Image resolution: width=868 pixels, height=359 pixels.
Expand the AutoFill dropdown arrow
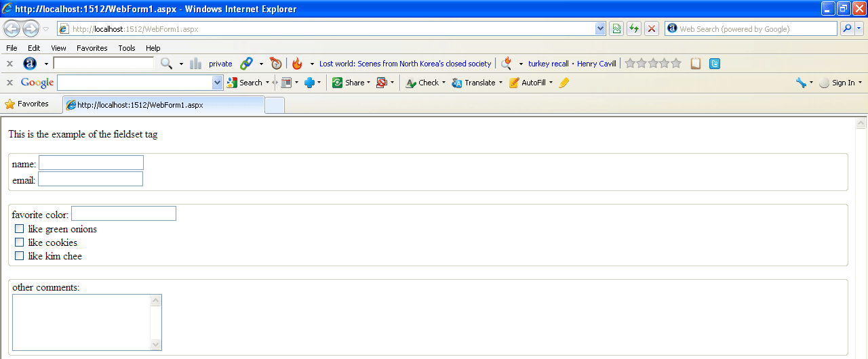(x=551, y=83)
